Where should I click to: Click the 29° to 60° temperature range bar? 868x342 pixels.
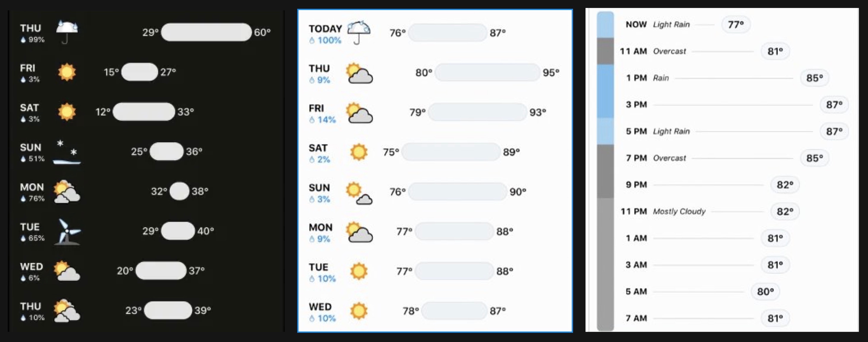pos(206,32)
